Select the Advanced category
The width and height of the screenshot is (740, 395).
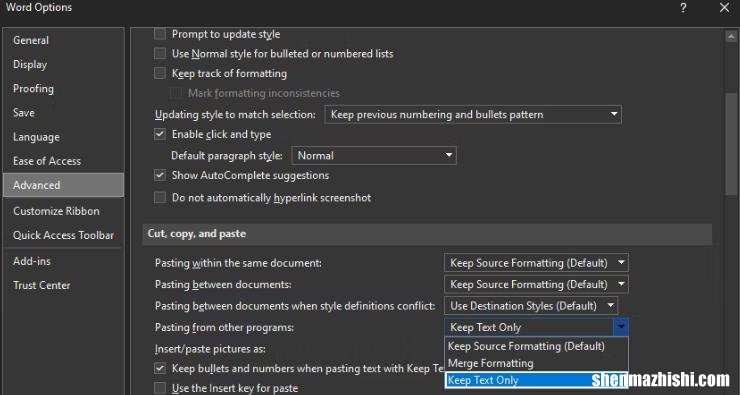[63, 185]
